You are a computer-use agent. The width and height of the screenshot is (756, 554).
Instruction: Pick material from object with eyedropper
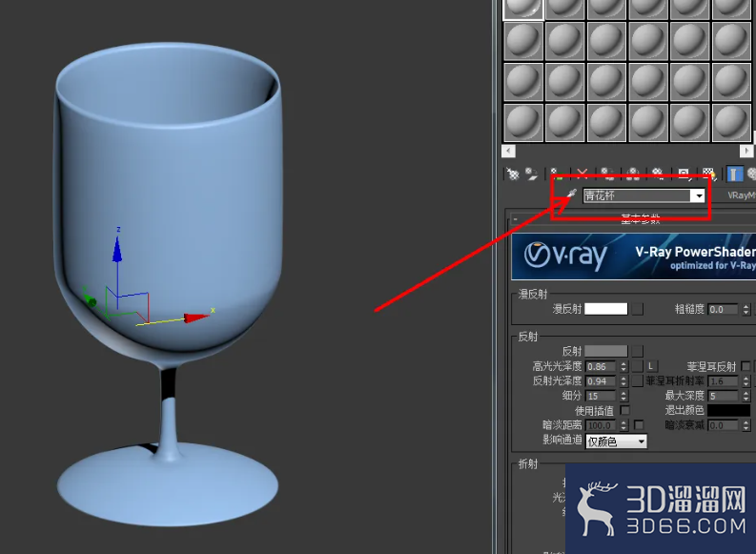[571, 195]
